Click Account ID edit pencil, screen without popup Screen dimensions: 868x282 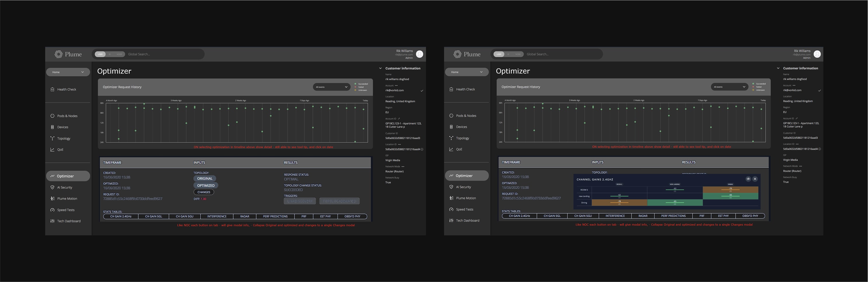click(399, 119)
